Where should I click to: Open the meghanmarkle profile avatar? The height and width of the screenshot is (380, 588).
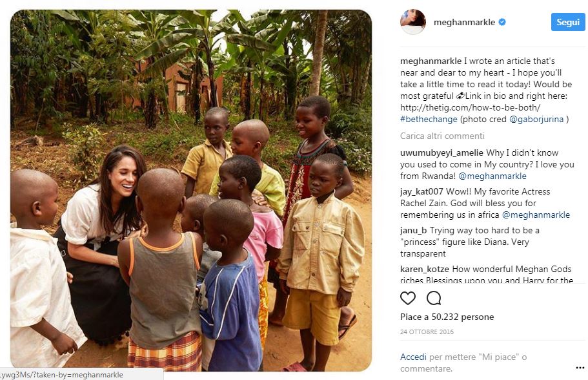point(413,22)
